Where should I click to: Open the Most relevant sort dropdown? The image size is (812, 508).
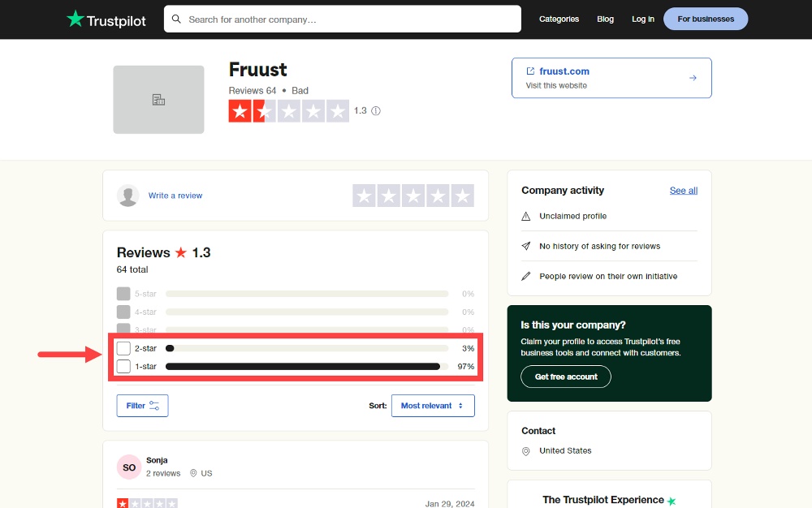point(433,406)
